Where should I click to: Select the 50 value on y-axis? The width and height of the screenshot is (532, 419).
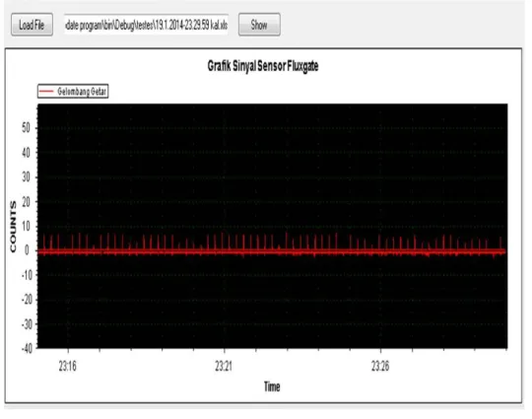tap(27, 128)
